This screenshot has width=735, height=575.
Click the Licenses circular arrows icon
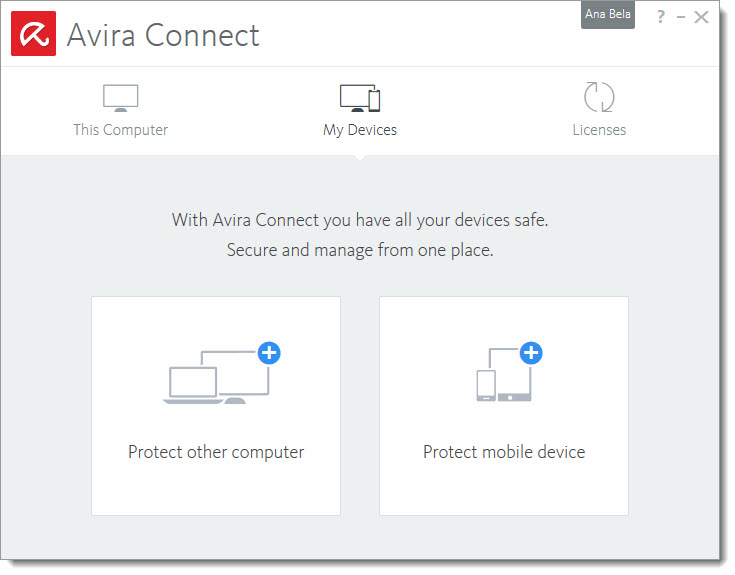click(x=599, y=97)
